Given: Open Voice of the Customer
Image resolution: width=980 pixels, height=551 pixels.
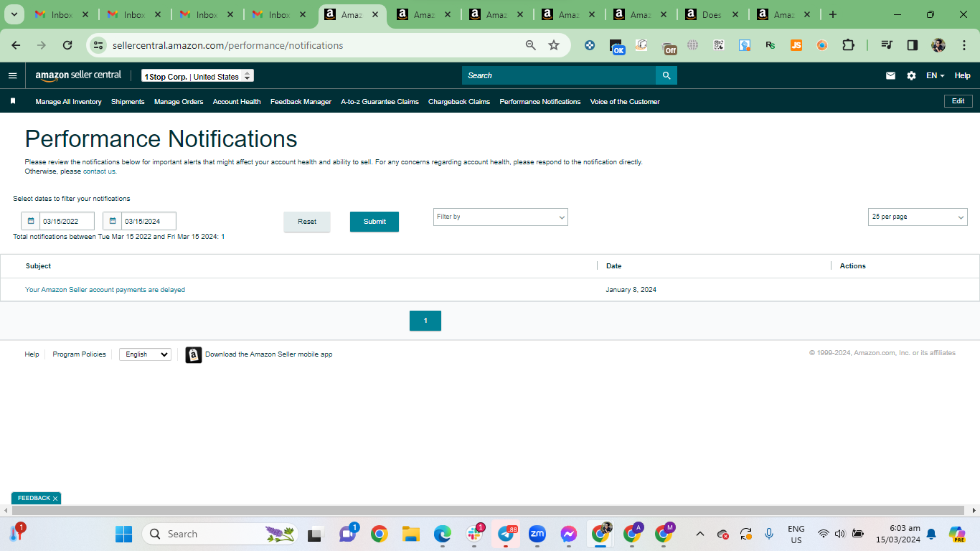Looking at the screenshot, I should tap(625, 102).
